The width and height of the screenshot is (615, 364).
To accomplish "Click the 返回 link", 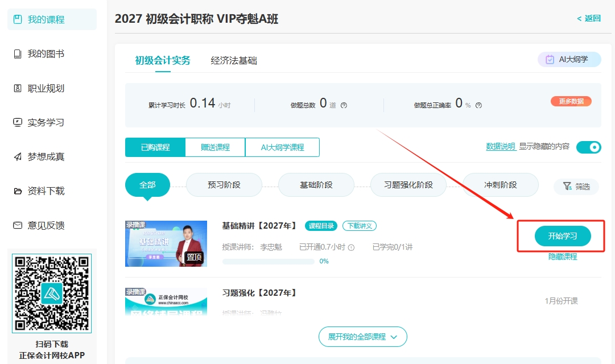I will 589,18.
